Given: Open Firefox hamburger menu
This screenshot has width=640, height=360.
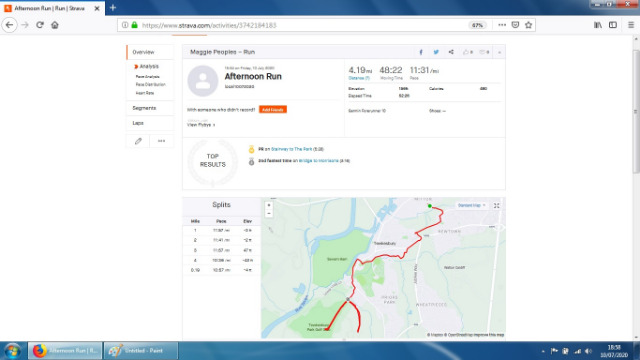Looking at the screenshot, I should coord(631,25).
